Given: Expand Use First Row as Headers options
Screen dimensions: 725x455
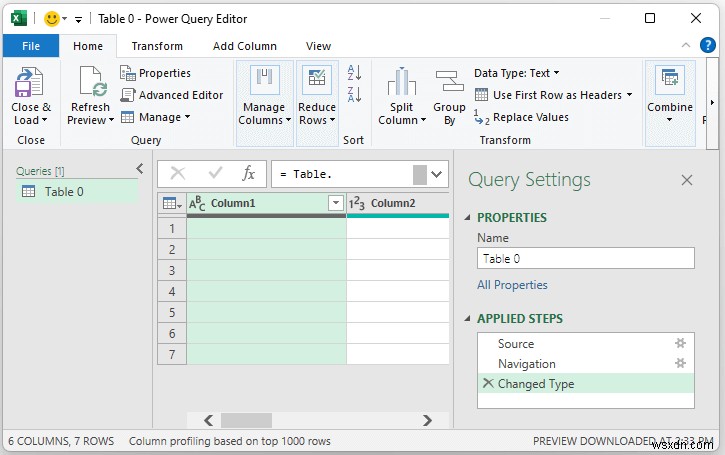Looking at the screenshot, I should [x=629, y=95].
